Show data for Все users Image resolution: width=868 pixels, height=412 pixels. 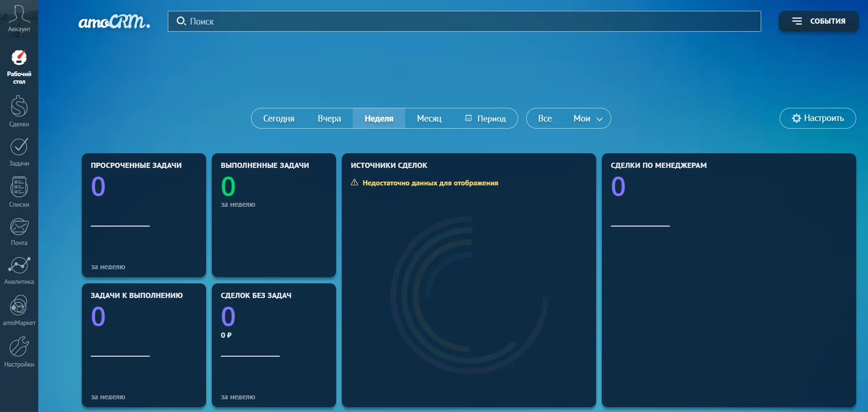click(x=545, y=118)
